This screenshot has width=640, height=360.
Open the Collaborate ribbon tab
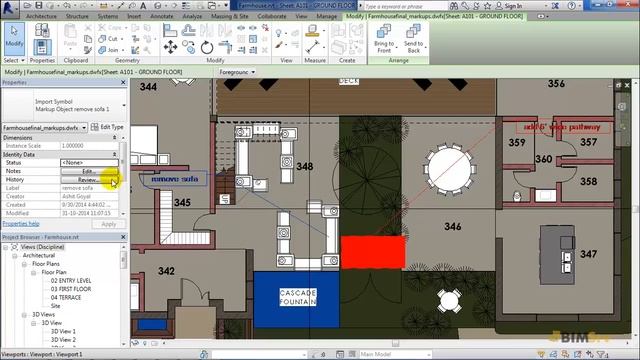point(272,16)
